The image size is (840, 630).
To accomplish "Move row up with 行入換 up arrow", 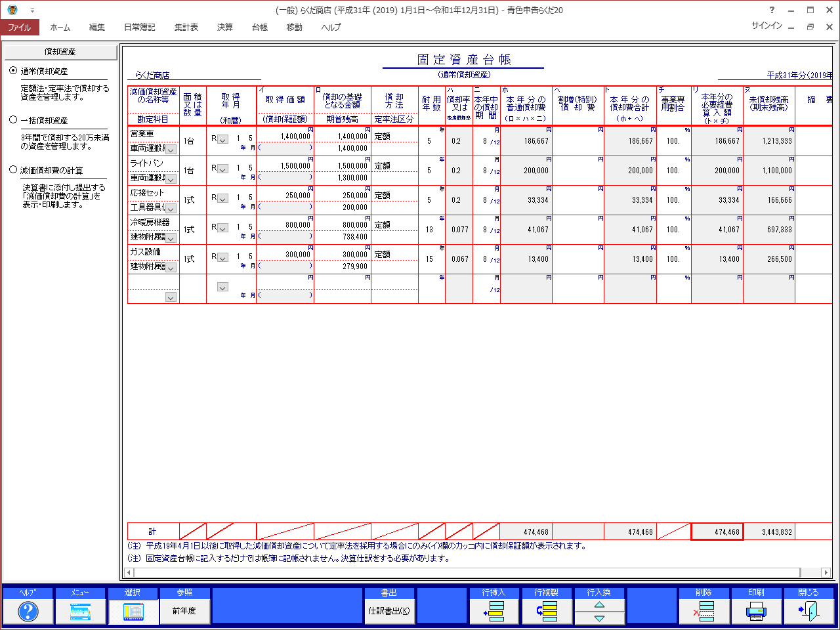I will (x=599, y=604).
